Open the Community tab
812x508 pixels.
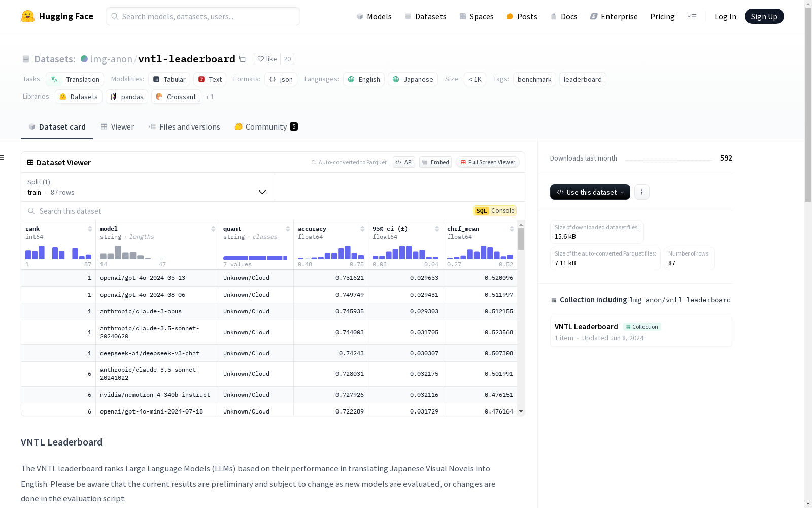pos(266,127)
